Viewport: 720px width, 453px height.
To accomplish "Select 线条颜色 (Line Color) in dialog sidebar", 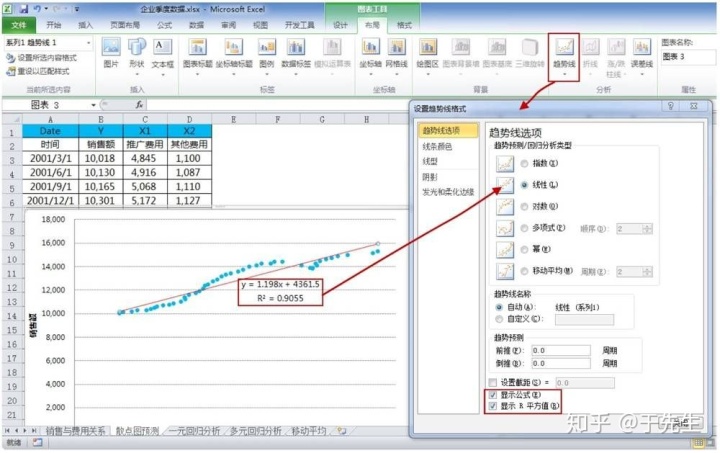I will [x=437, y=146].
